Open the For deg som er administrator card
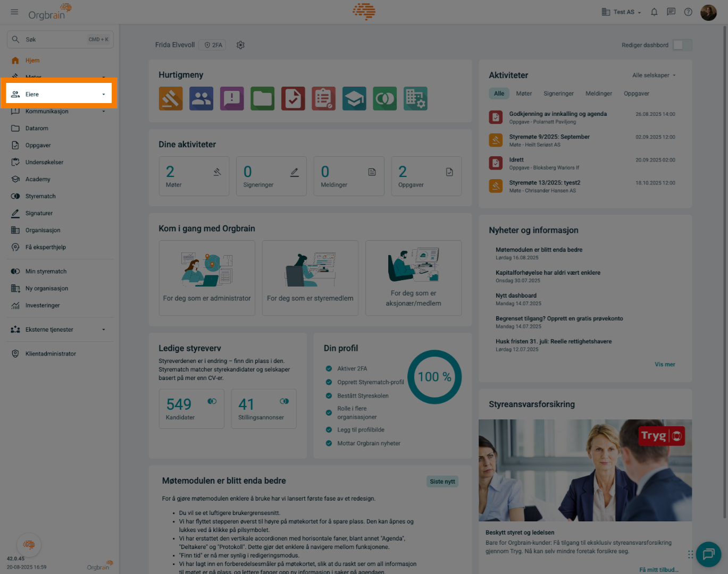Viewport: 728px width, 574px height. click(x=207, y=278)
